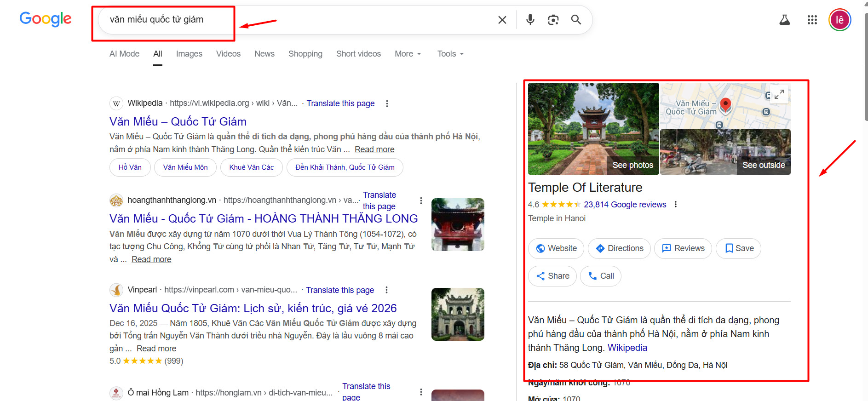Click the hoangthanhthanglong.vn site favicon
Image resolution: width=868 pixels, height=401 pixels.
116,200
